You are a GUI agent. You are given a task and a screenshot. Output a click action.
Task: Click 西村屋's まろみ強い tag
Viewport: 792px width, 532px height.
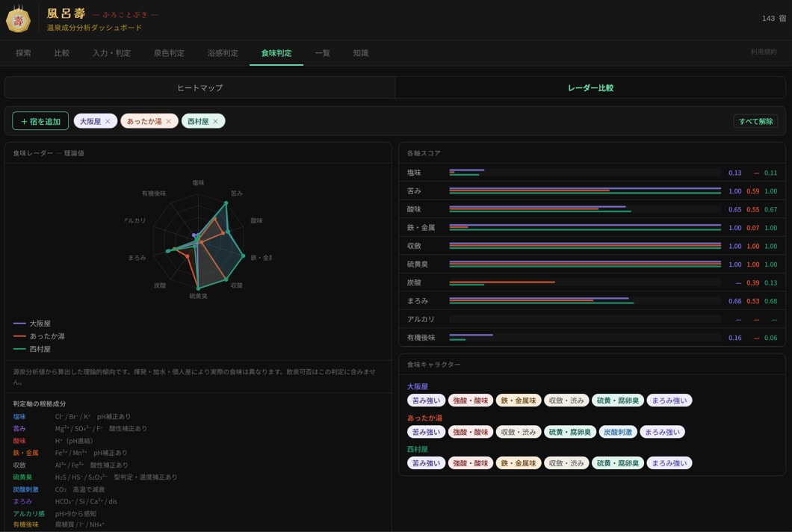click(x=669, y=463)
